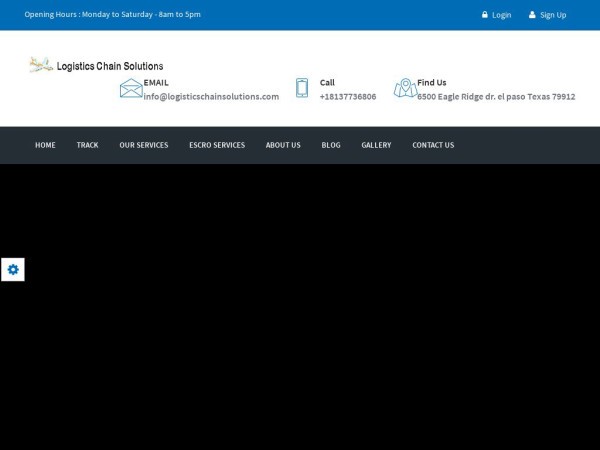
Task: Go to the HOME menu item
Action: (x=45, y=145)
